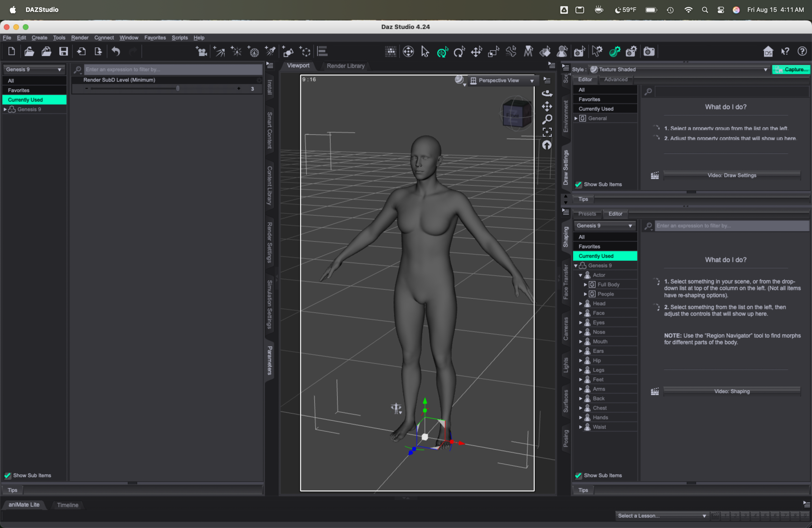Open the Genesis 9 dropdown in Shaping
The image size is (812, 528).
coord(605,226)
